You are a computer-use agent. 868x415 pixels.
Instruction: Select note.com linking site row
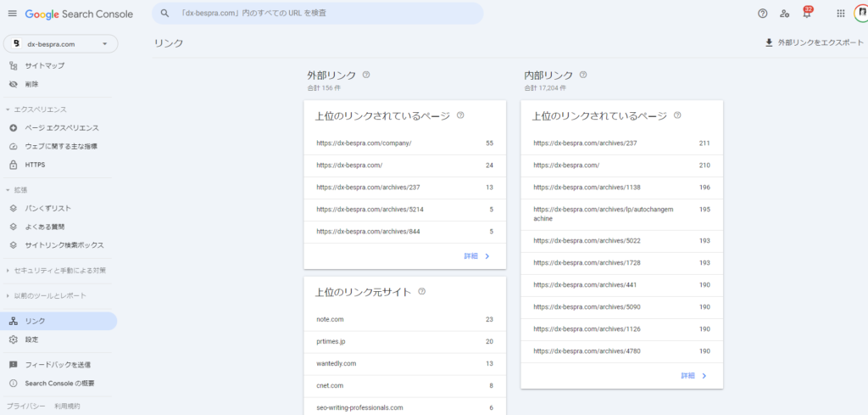point(404,320)
